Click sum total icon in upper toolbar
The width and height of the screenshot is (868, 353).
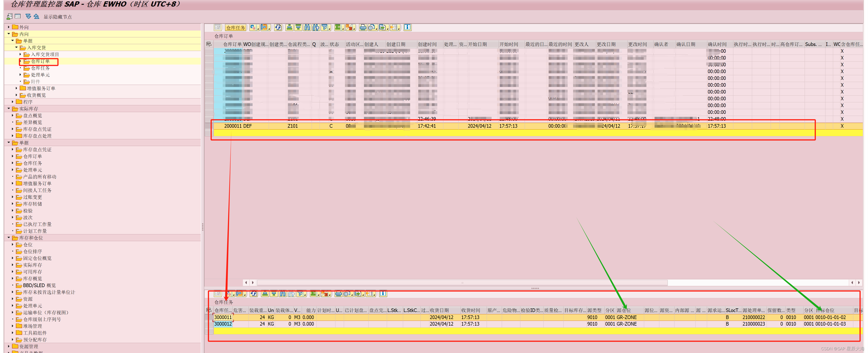[338, 28]
